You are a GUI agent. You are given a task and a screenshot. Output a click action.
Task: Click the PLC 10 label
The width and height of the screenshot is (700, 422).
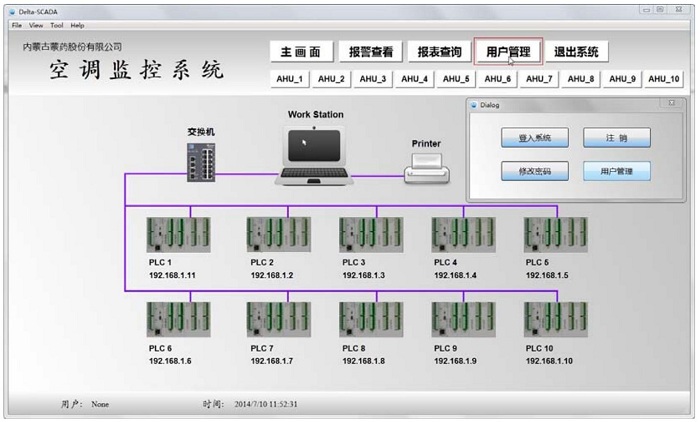(539, 348)
